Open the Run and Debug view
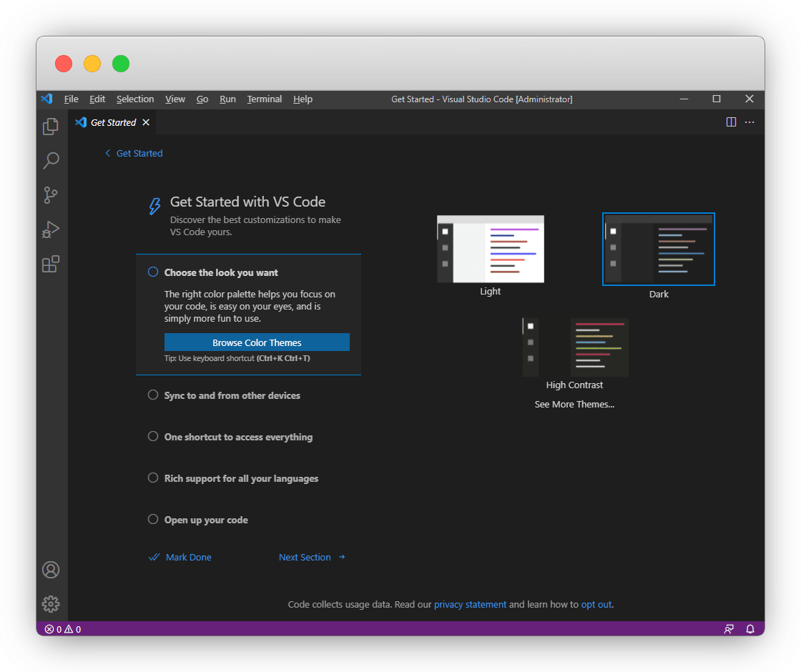The width and height of the screenshot is (801, 672). click(51, 229)
